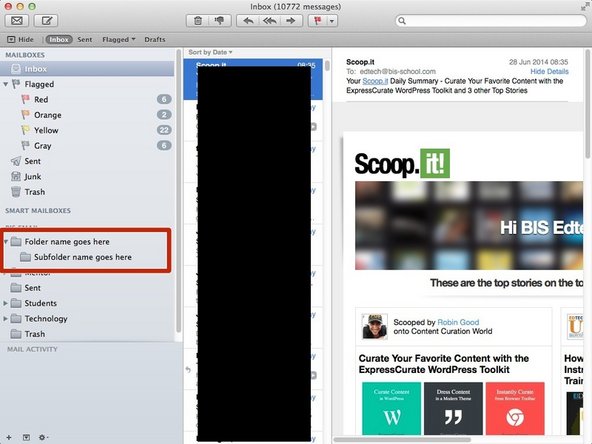
Task: Reply all using double-arrow icon
Action: click(270, 21)
